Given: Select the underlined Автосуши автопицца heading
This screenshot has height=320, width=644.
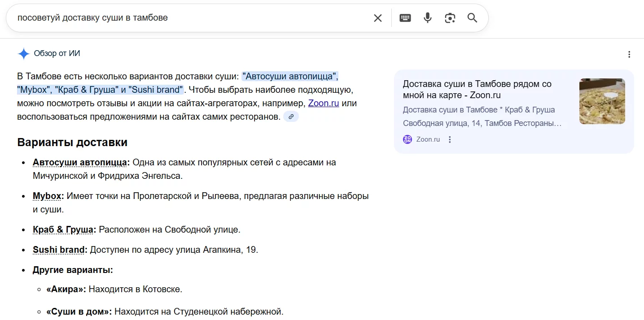Looking at the screenshot, I should (x=79, y=162).
